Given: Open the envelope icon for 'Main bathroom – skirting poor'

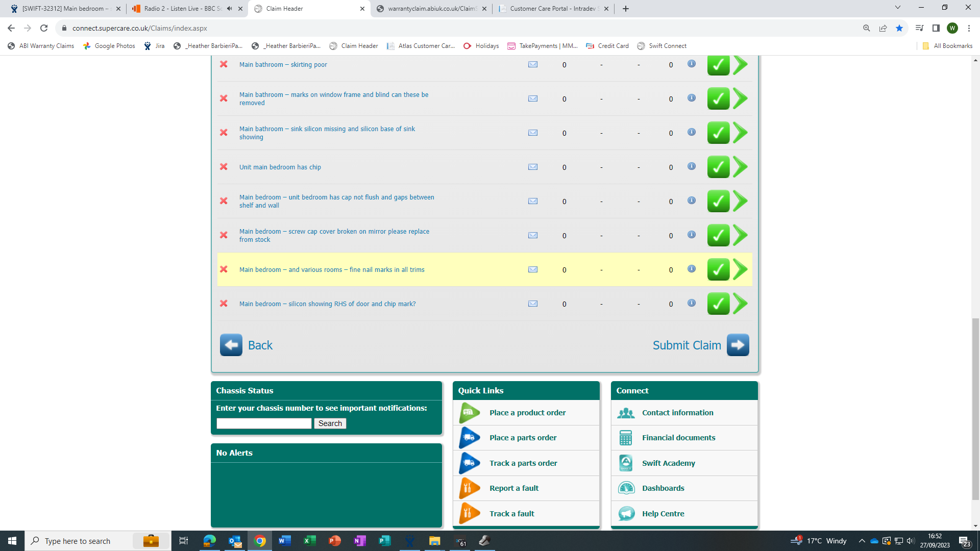Looking at the screenshot, I should [532, 64].
